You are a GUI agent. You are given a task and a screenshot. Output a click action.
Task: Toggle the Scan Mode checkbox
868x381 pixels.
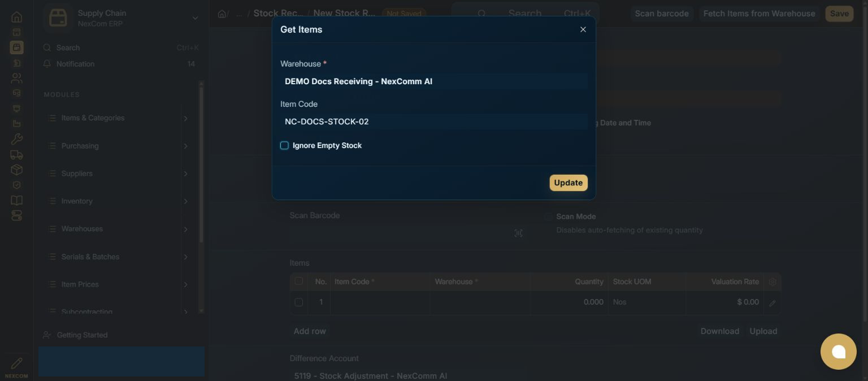548,217
